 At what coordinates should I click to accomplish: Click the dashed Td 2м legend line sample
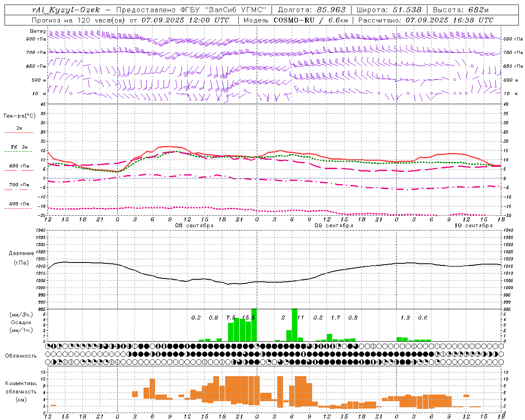[x=18, y=152]
